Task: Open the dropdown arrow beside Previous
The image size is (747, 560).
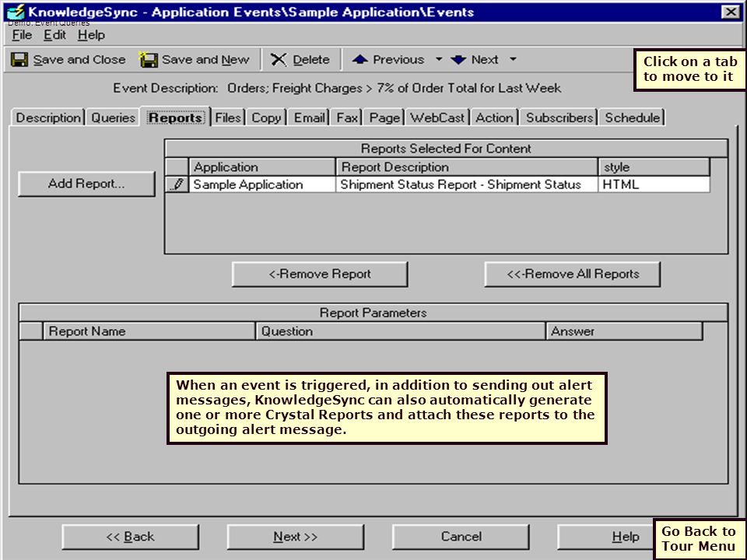Action: pos(439,60)
